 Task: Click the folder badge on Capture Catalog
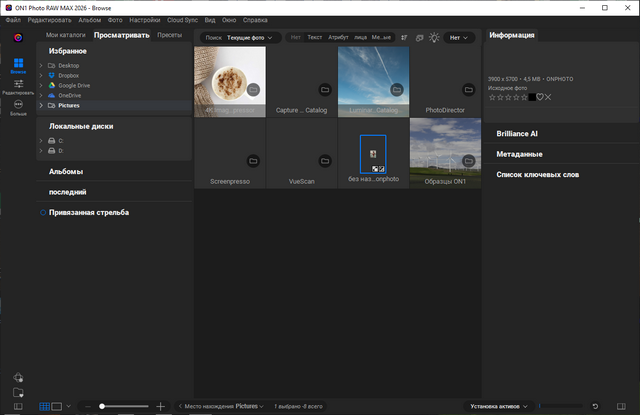[x=325, y=89]
